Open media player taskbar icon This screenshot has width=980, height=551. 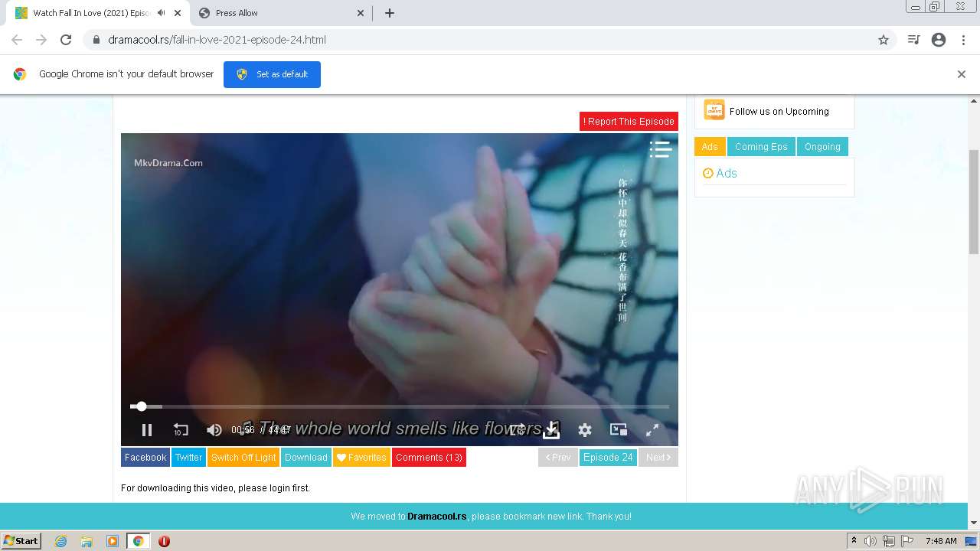(113, 541)
